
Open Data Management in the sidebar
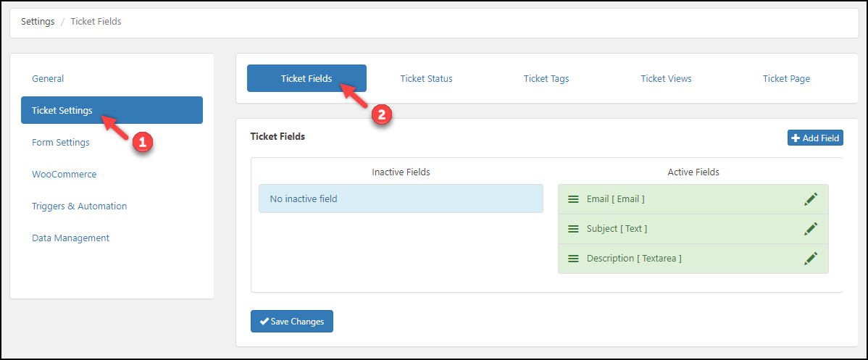pos(70,238)
